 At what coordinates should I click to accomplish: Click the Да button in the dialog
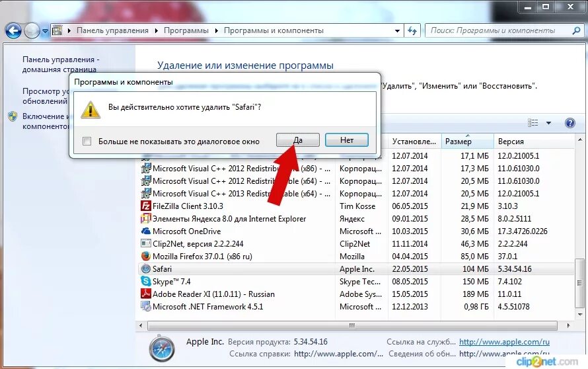pyautogui.click(x=298, y=140)
